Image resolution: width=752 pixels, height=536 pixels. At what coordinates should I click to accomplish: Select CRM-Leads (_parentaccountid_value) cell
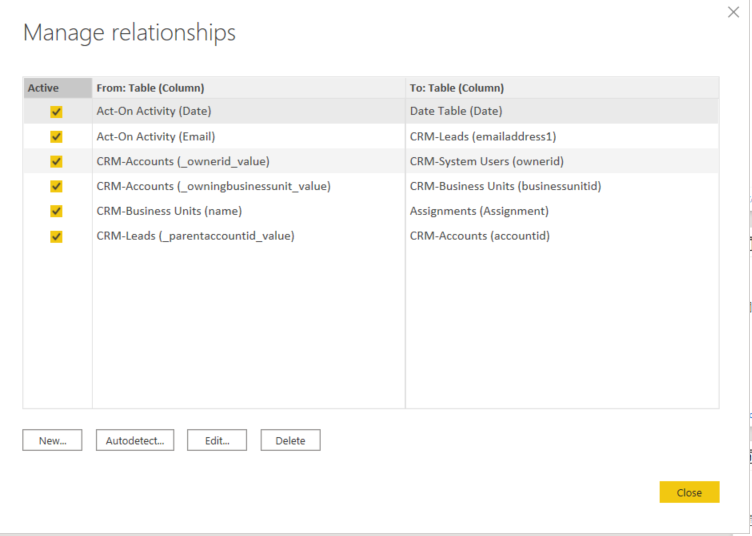tap(248, 236)
